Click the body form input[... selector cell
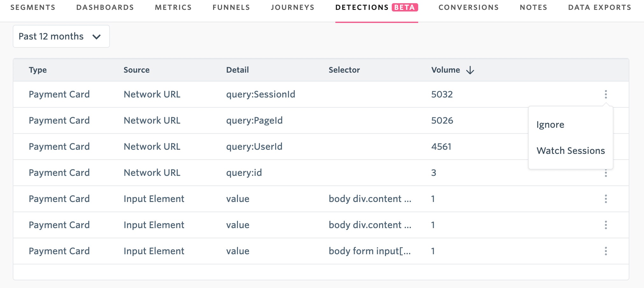The height and width of the screenshot is (288, 644). click(369, 251)
